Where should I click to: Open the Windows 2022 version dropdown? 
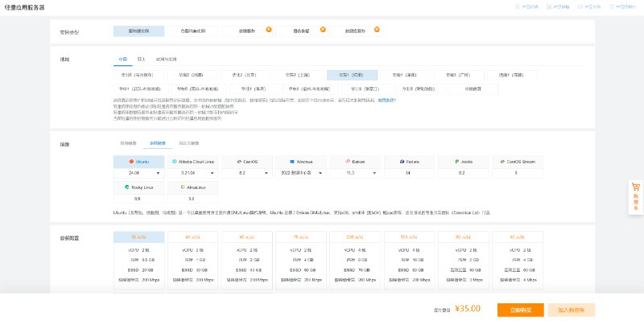301,173
